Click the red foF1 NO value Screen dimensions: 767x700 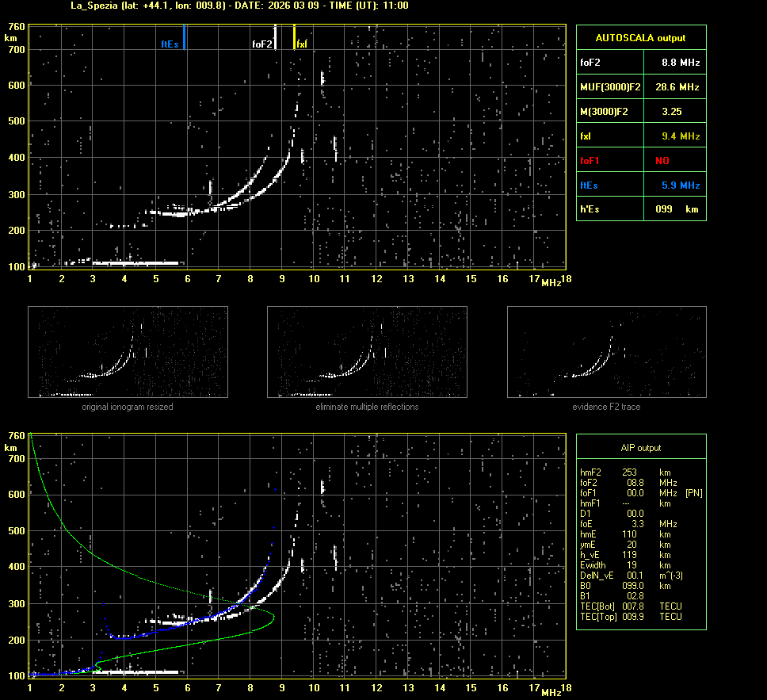662,161
